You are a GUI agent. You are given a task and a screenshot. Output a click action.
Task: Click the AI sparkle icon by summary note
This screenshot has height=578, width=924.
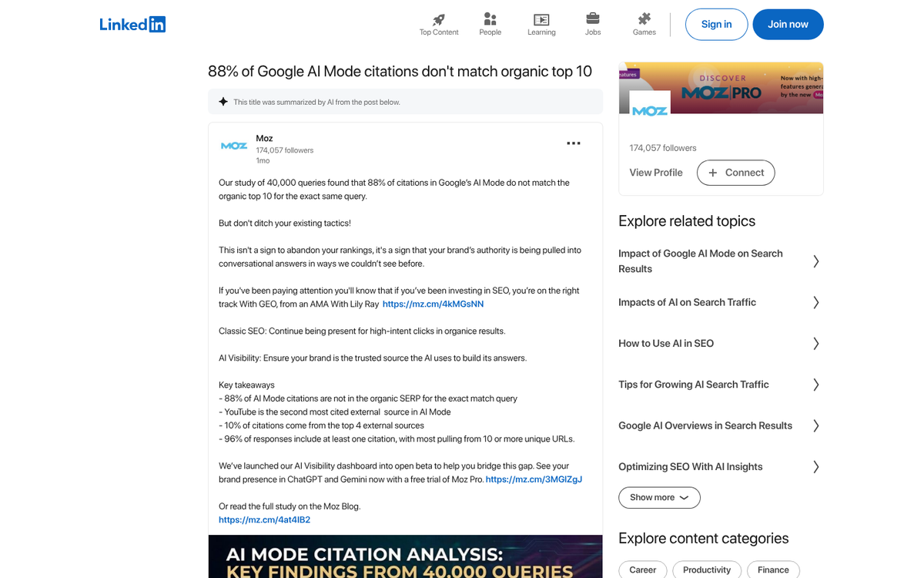pyautogui.click(x=223, y=102)
